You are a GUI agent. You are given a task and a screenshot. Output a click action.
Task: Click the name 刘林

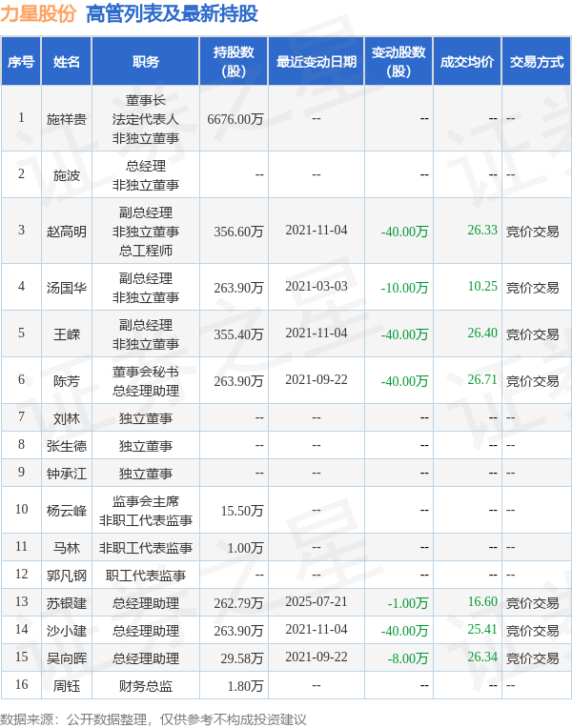pyautogui.click(x=67, y=418)
